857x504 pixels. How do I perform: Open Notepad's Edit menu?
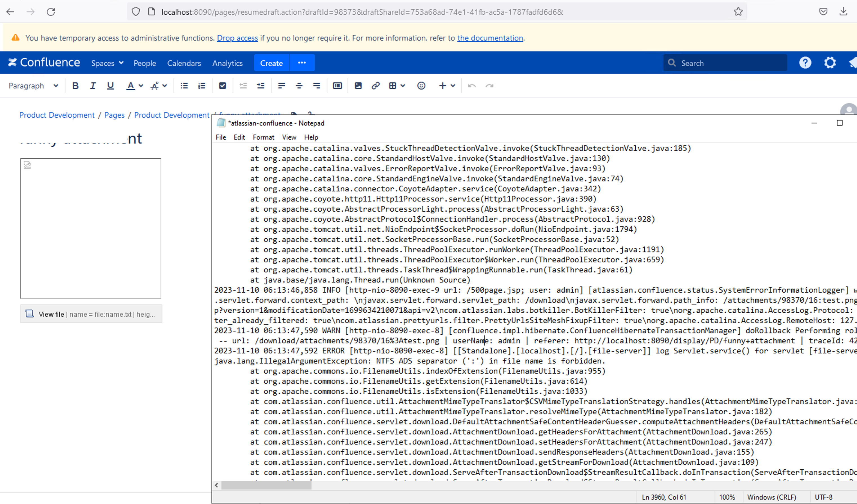click(x=239, y=137)
